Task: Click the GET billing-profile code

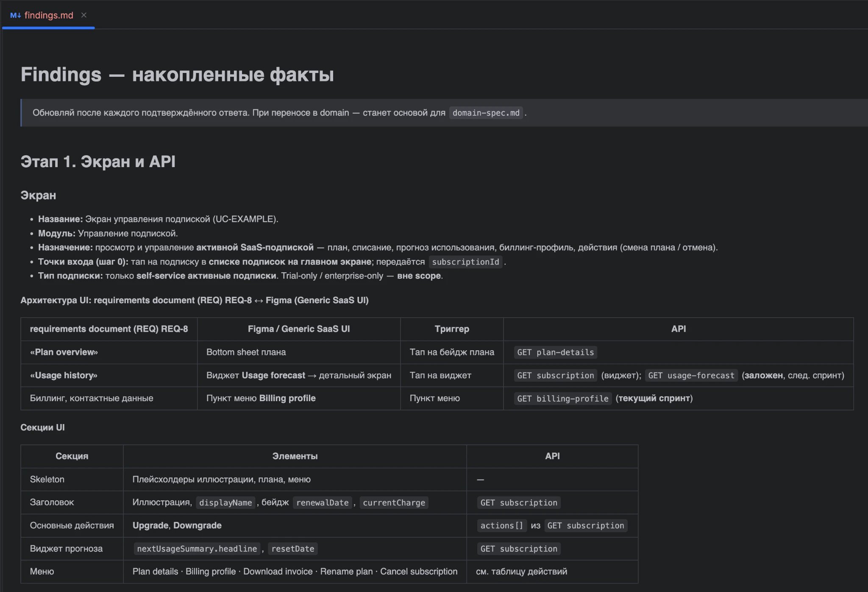Action: pyautogui.click(x=562, y=399)
